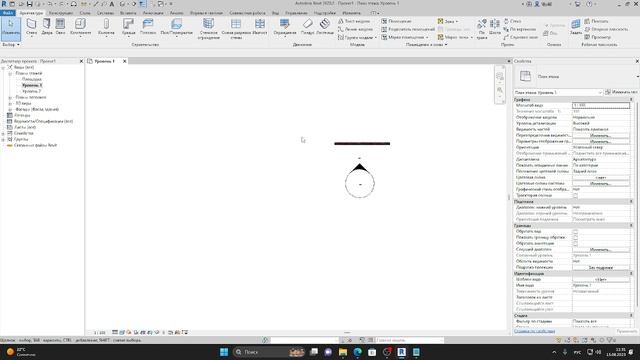Click Линия модели in the ribbon

click(x=355, y=29)
